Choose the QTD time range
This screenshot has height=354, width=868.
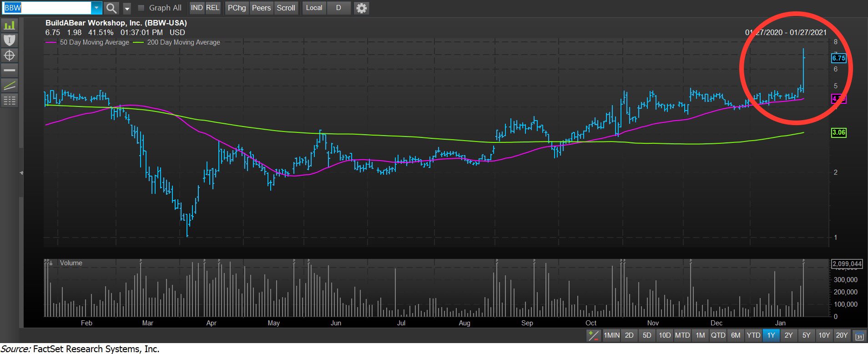click(718, 335)
